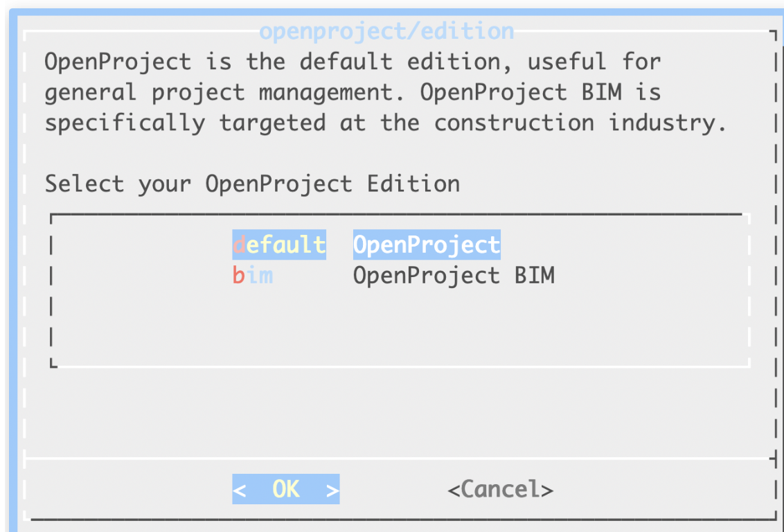The image size is (784, 532).
Task: Click the separator line above the buttons
Action: 400,458
